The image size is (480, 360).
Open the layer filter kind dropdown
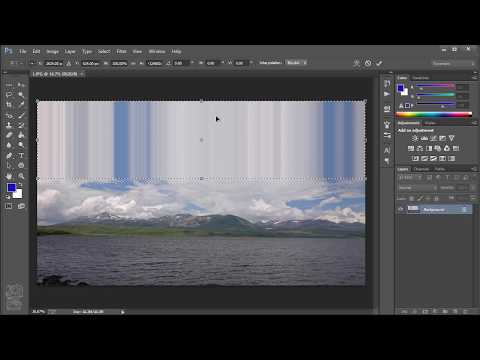[410, 178]
